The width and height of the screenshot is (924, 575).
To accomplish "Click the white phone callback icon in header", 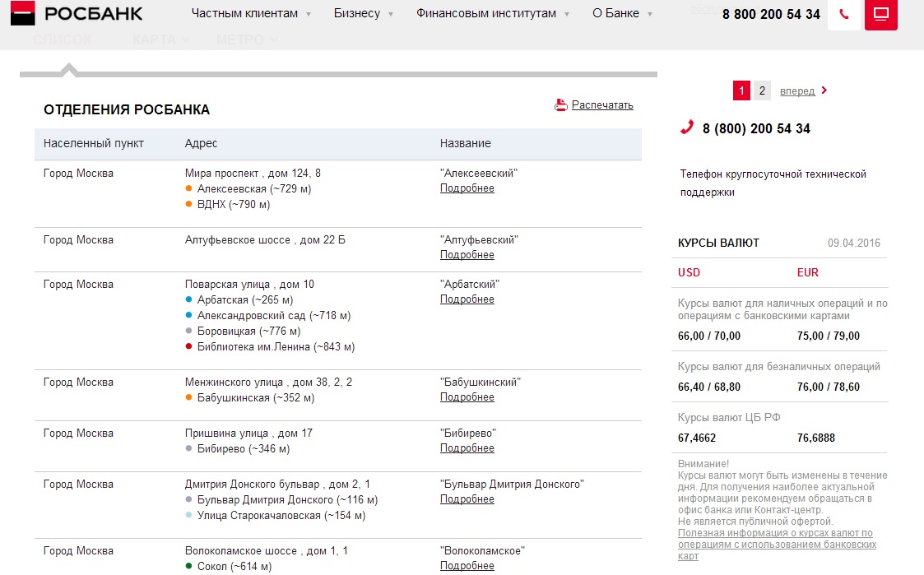I will point(843,15).
